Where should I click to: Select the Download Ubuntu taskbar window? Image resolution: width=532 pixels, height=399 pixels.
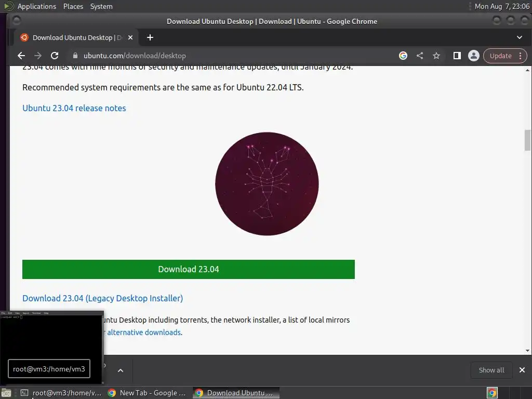(x=236, y=393)
